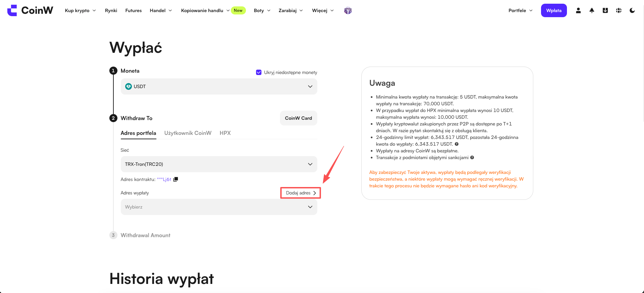Open the user profile icon
The height and width of the screenshot is (293, 644).
tap(578, 10)
